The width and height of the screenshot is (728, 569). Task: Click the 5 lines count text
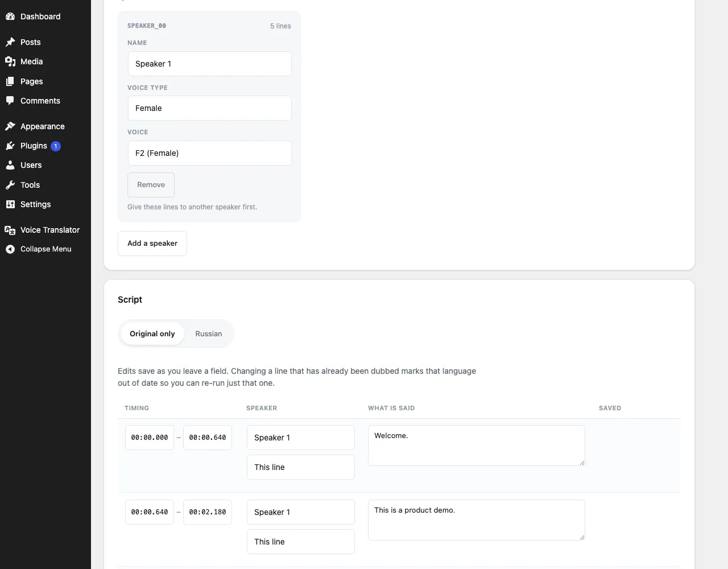pyautogui.click(x=280, y=26)
